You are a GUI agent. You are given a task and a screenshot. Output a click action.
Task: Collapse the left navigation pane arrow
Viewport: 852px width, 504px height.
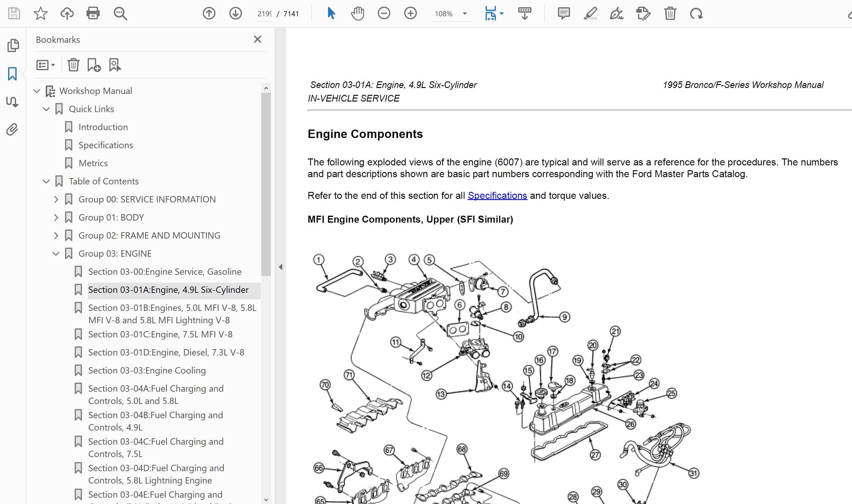click(x=280, y=267)
